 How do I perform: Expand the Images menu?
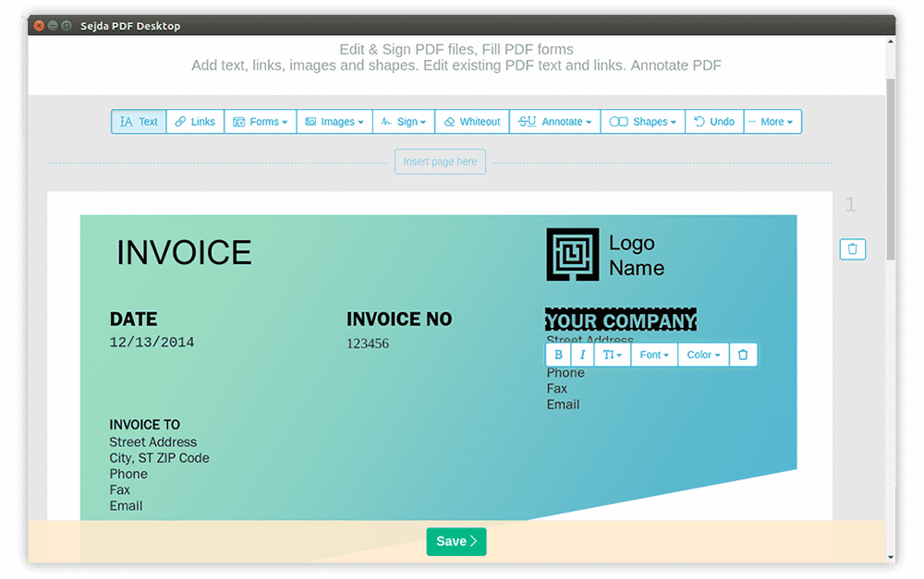[334, 121]
